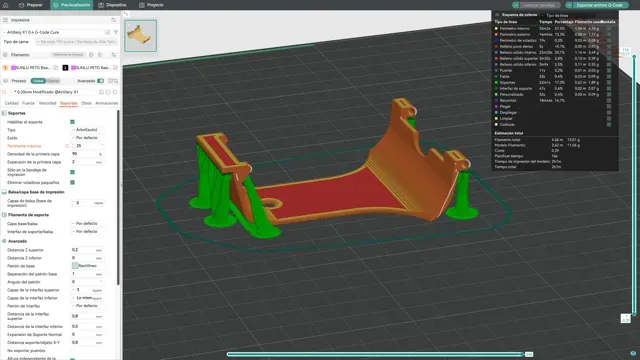The width and height of the screenshot is (640, 360).
Task: Toggle Perímetro interno visibility in legend
Action: pyautogui.click(x=609, y=29)
